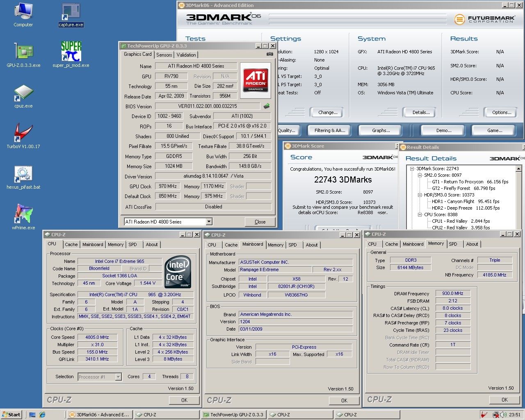The width and height of the screenshot is (525, 420).
Task: Open the cpuz.exe desktop shortcut
Action: 23,96
